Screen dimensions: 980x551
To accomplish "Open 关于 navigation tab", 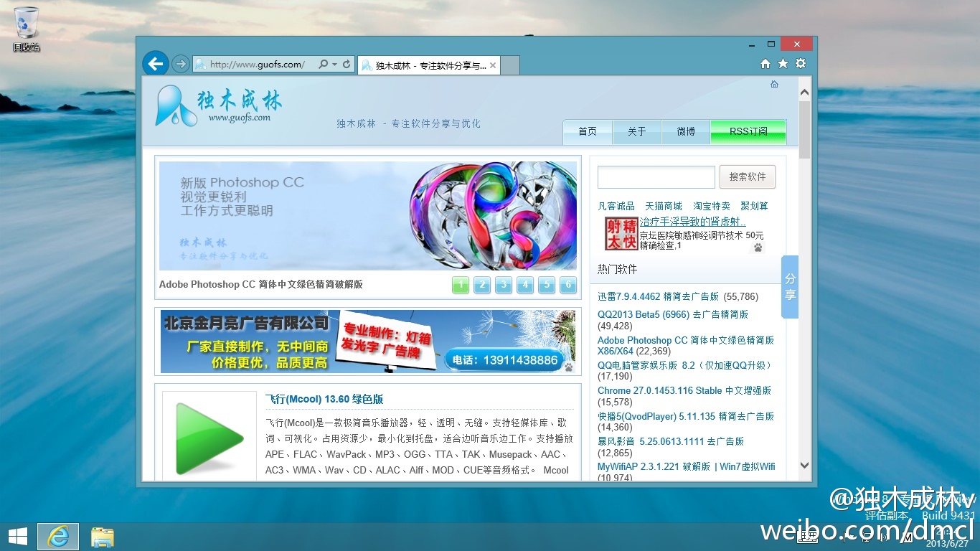I will coord(637,132).
